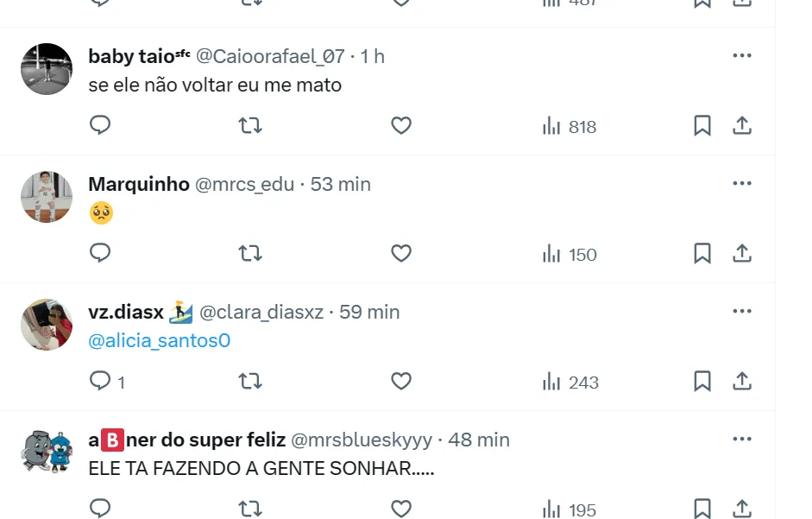The width and height of the screenshot is (812, 519).
Task: View analytics showing 818 views
Action: pyautogui.click(x=570, y=127)
